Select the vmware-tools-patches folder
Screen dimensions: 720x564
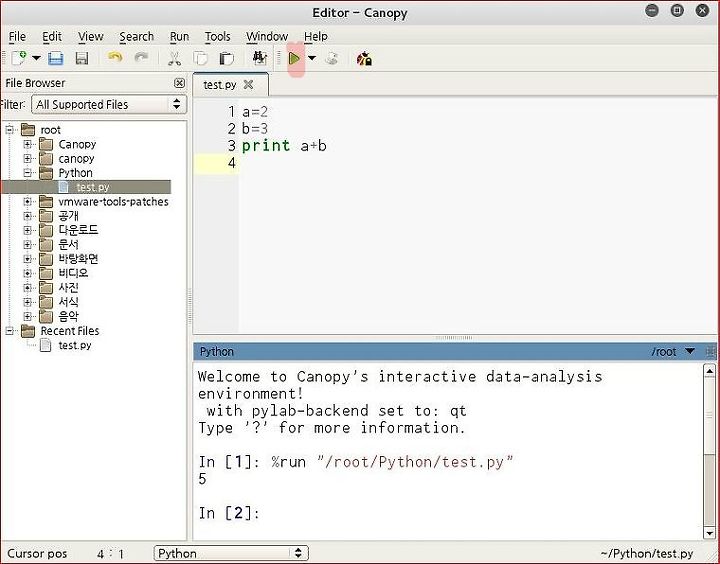point(113,202)
